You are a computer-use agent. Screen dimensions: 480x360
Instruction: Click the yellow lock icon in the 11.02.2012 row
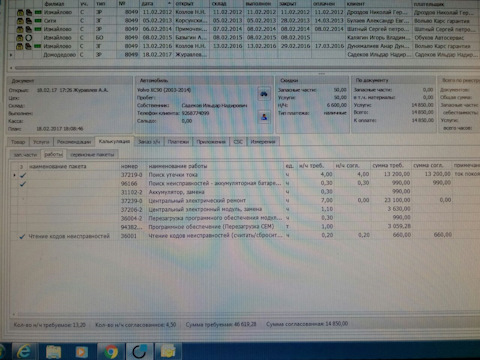coord(20,12)
